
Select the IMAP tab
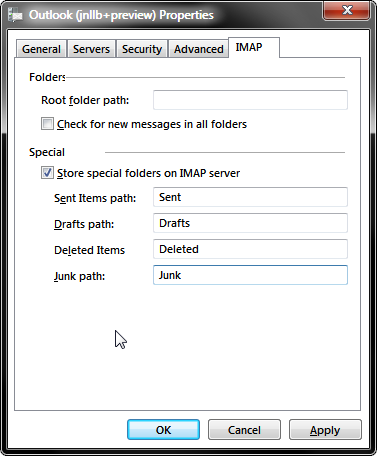(x=254, y=47)
